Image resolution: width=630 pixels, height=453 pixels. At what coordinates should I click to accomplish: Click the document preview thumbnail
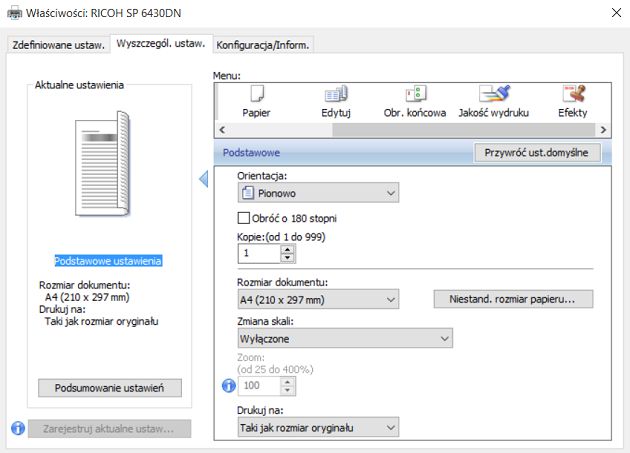tap(103, 163)
